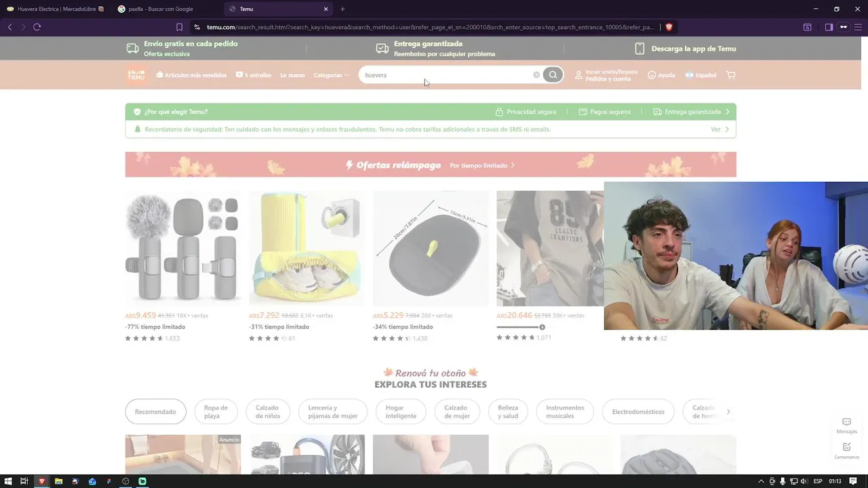The height and width of the screenshot is (488, 868).
Task: Open the Comentarios side button
Action: 846,451
